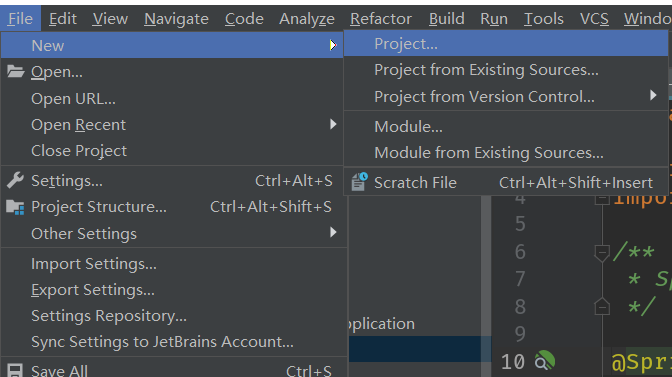
Task: Expand the Other Settings submenu arrow
Action: click(333, 233)
